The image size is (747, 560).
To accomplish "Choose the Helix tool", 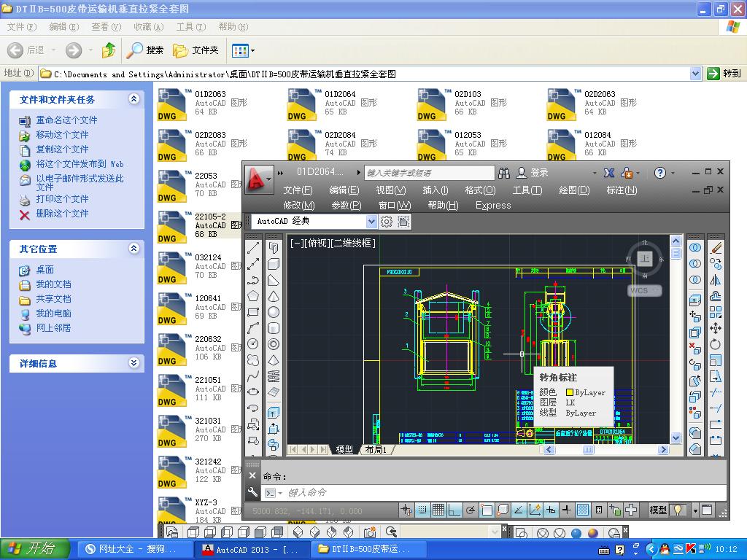I will (x=274, y=376).
